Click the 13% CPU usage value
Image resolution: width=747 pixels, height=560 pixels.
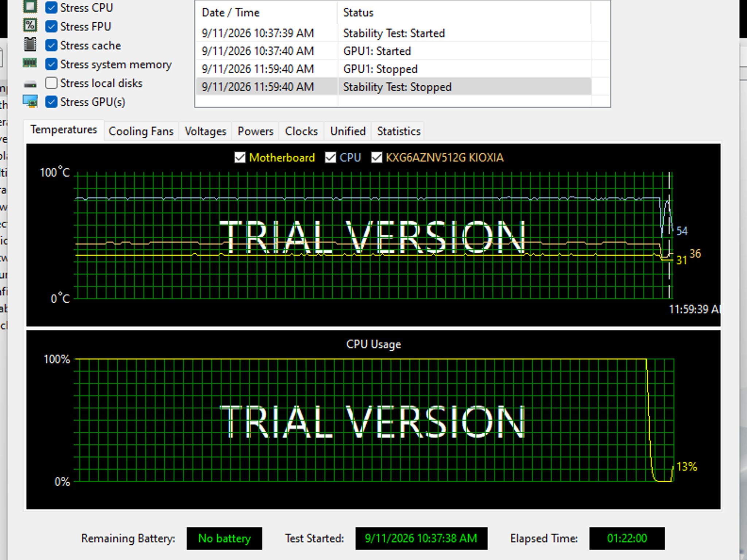click(687, 467)
